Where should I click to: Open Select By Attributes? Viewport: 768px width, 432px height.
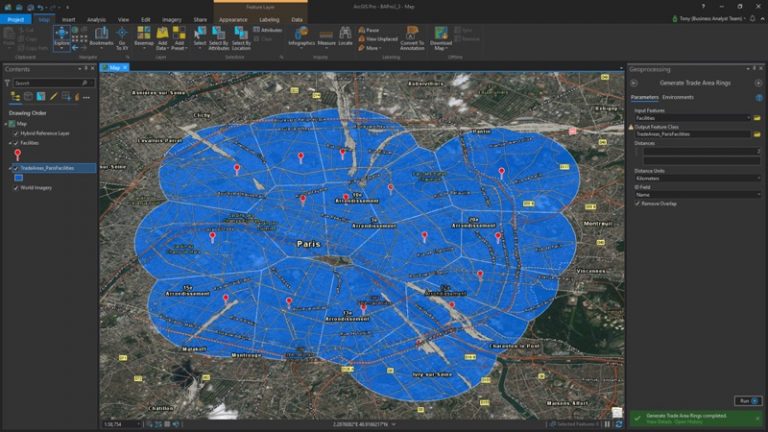point(218,38)
